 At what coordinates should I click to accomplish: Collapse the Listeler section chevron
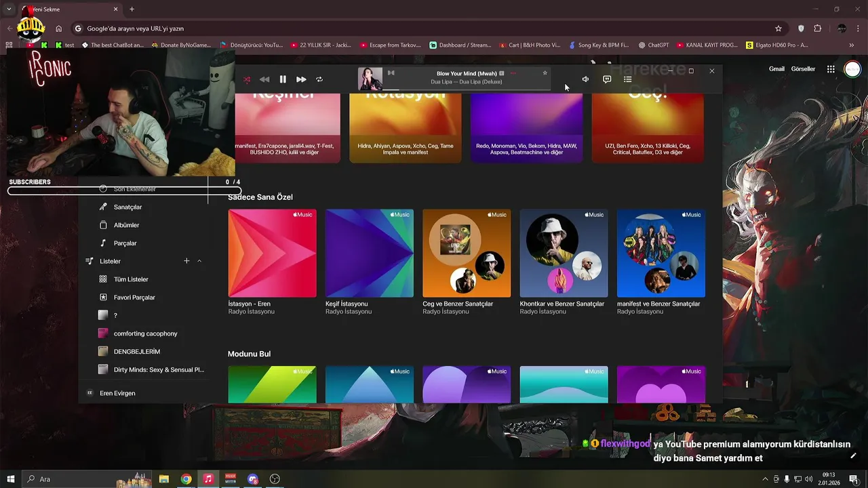199,261
